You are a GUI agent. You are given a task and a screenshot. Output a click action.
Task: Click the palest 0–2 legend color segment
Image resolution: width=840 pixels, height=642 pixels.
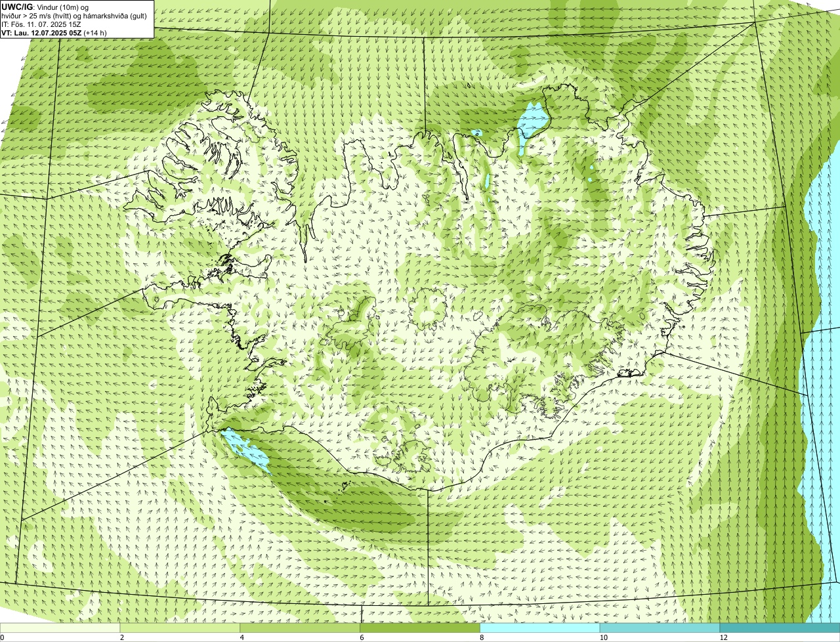click(x=60, y=628)
